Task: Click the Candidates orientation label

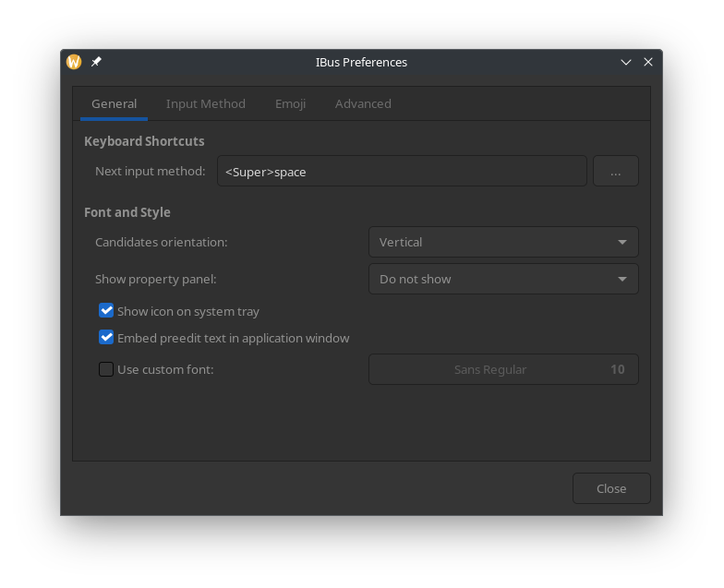Action: click(x=161, y=242)
